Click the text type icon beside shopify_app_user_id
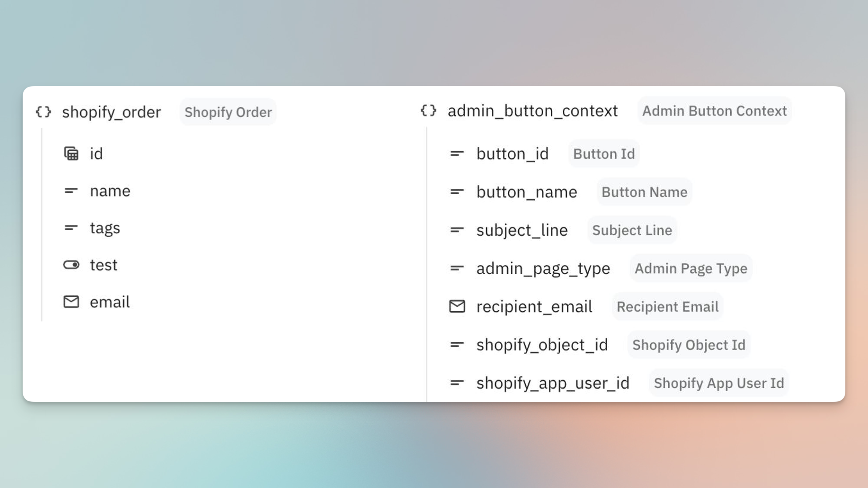 click(457, 383)
